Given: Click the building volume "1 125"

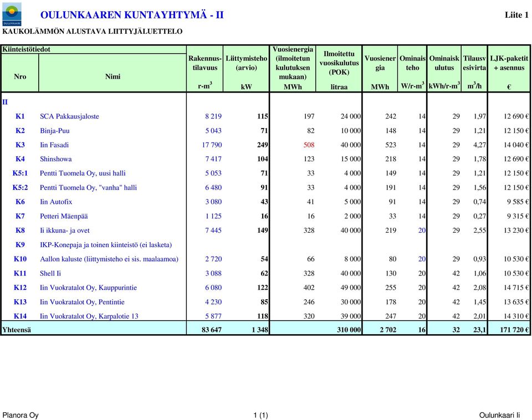Looking at the screenshot, I should (x=213, y=216).
